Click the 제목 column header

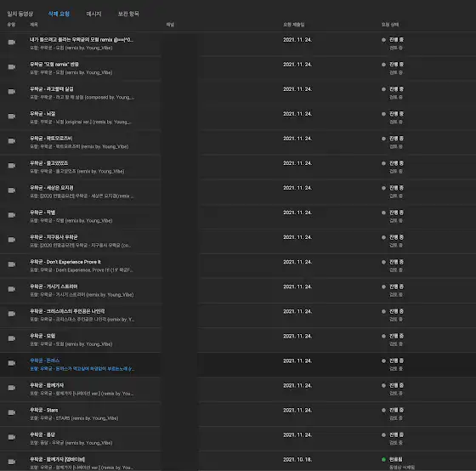34,25
